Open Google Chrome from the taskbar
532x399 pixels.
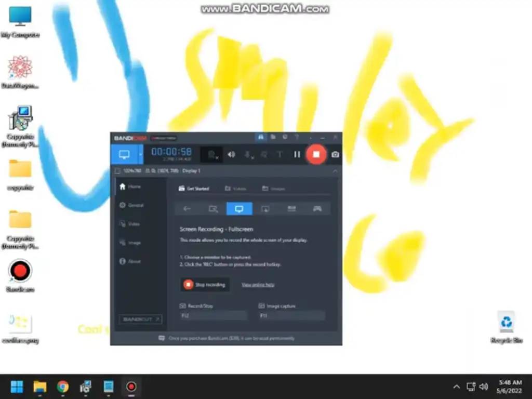63,387
